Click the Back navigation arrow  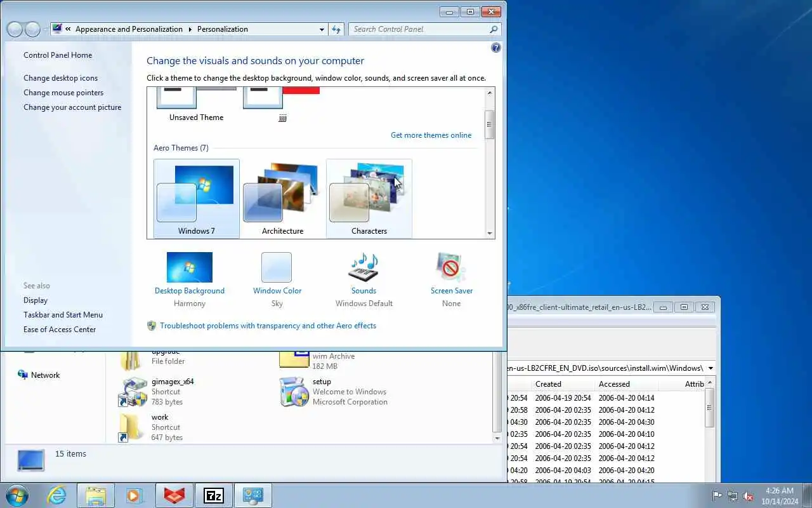point(15,29)
